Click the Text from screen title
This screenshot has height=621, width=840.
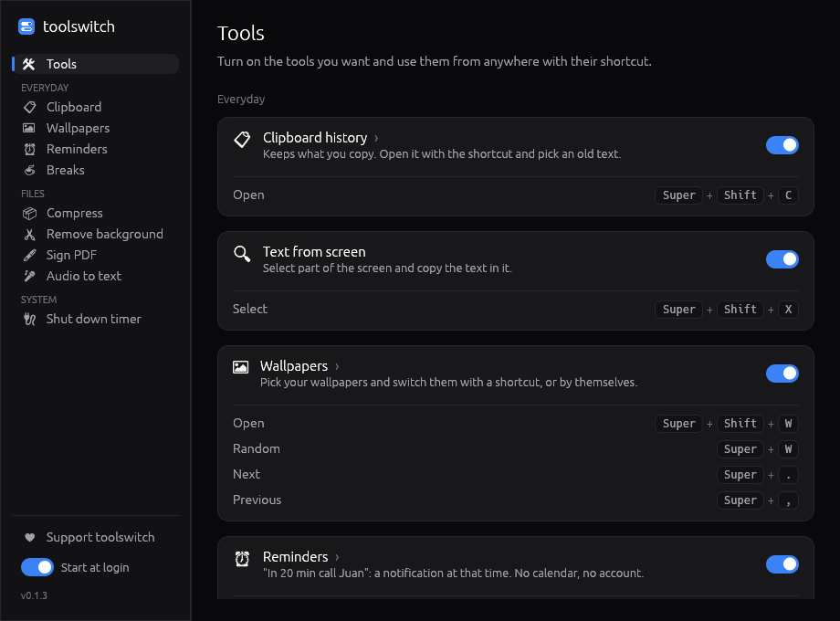click(x=314, y=252)
